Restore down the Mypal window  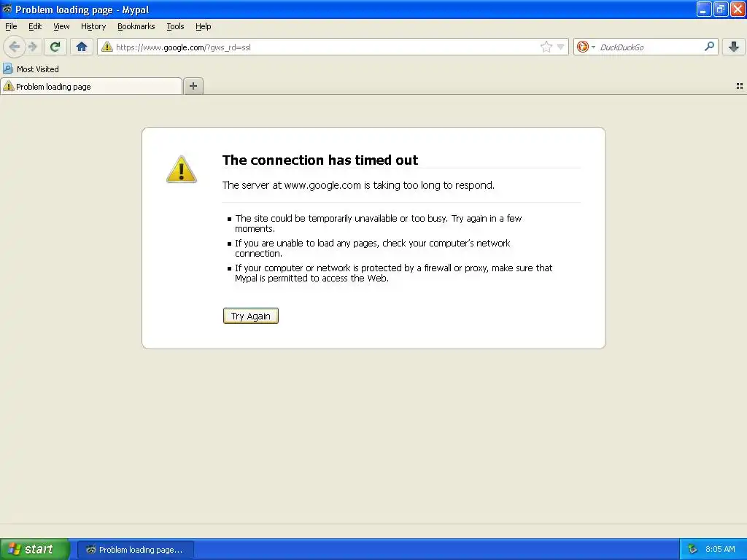[721, 9]
